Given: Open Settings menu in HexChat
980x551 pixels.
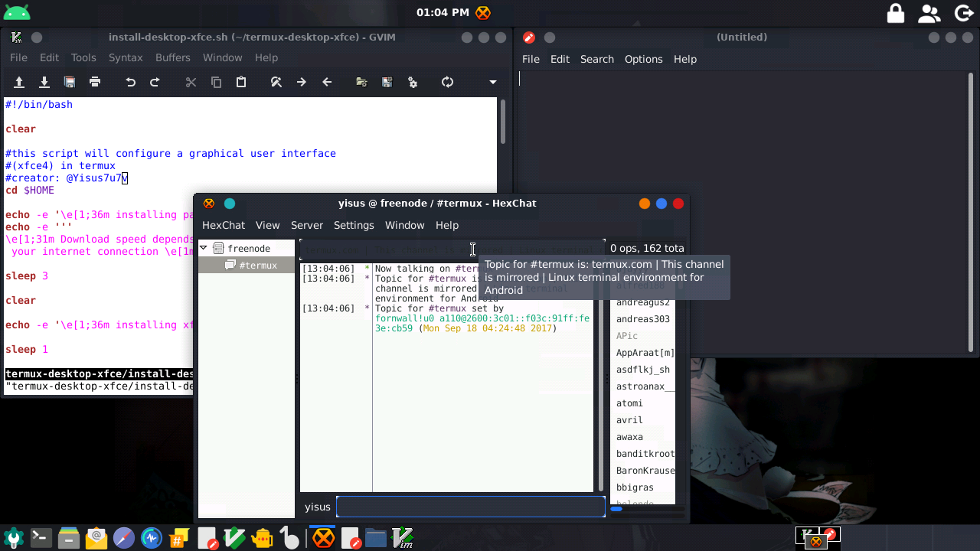Looking at the screenshot, I should tap(354, 225).
